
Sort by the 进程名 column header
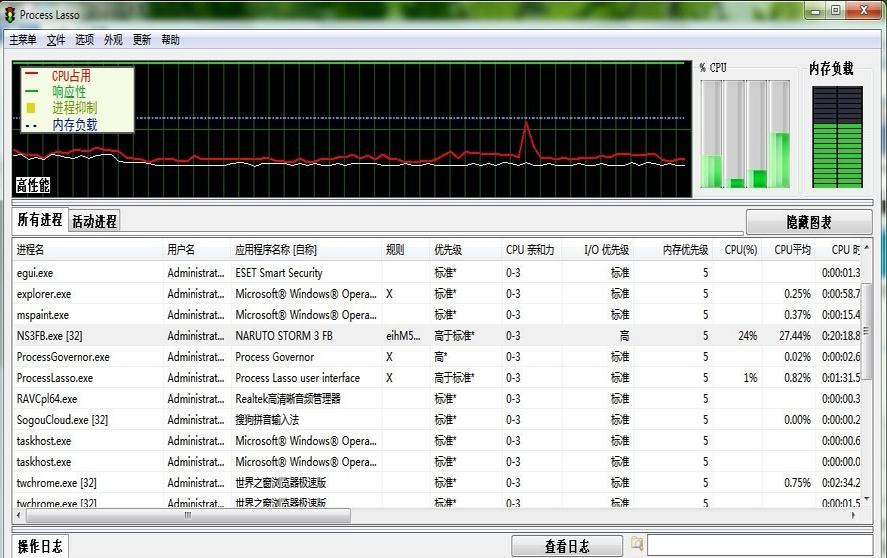click(88, 250)
